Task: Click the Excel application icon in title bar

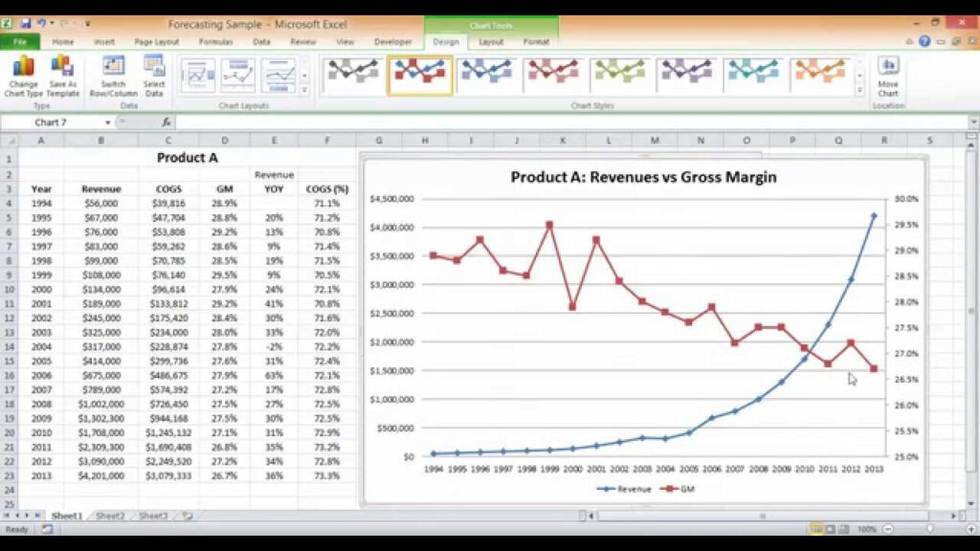Action: click(7, 23)
